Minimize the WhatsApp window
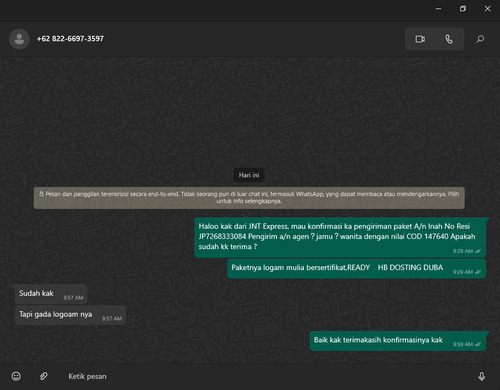Image resolution: width=500 pixels, height=390 pixels. tap(438, 9)
